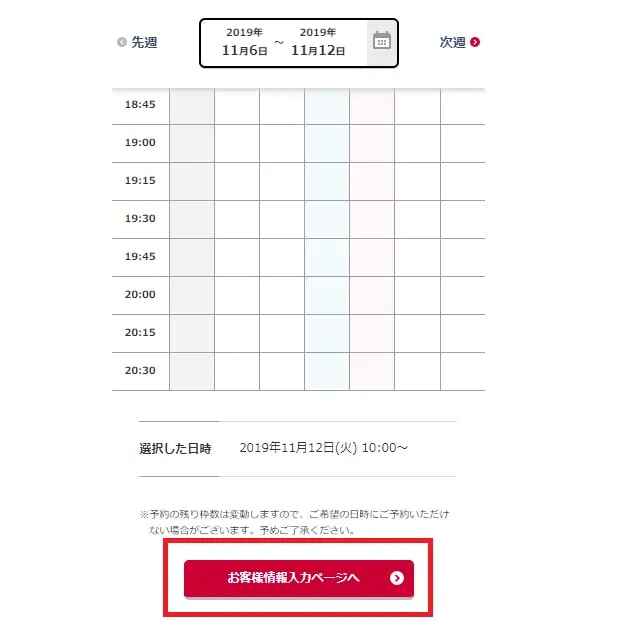621x621 pixels.
Task: Click the selected date text 2019年11月12日(火) 10:00~
Action: pyautogui.click(x=323, y=448)
